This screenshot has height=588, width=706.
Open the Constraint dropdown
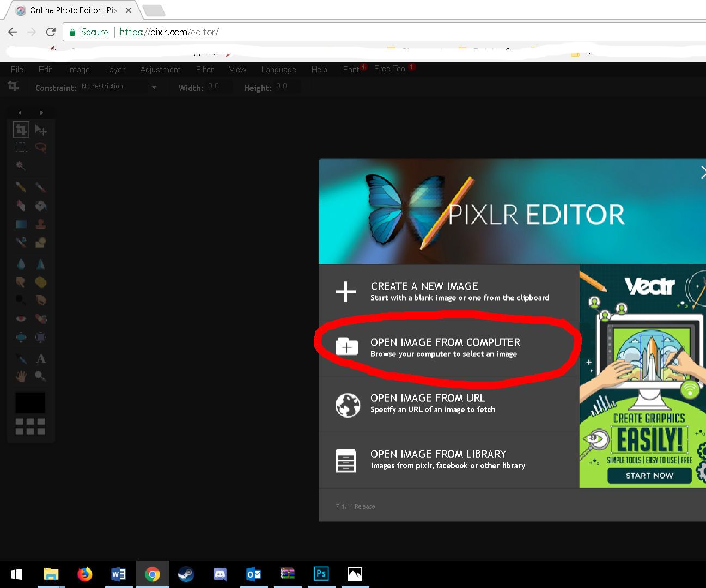pos(119,87)
